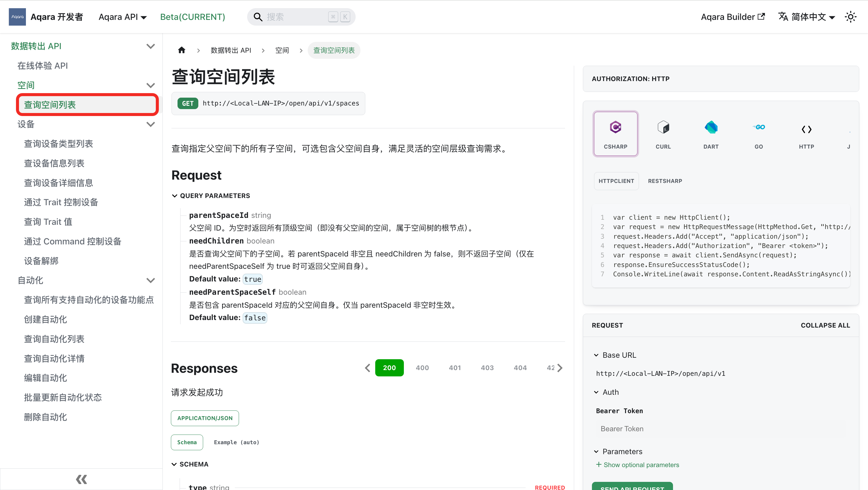This screenshot has width=868, height=490.
Task: Select the APPLICATION/JSON content type
Action: [x=205, y=418]
